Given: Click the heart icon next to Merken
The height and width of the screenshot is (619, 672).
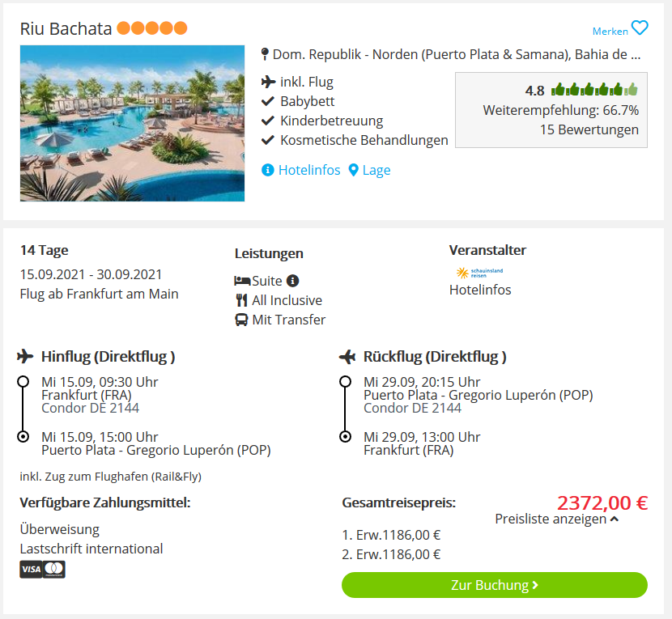Looking at the screenshot, I should tap(640, 28).
